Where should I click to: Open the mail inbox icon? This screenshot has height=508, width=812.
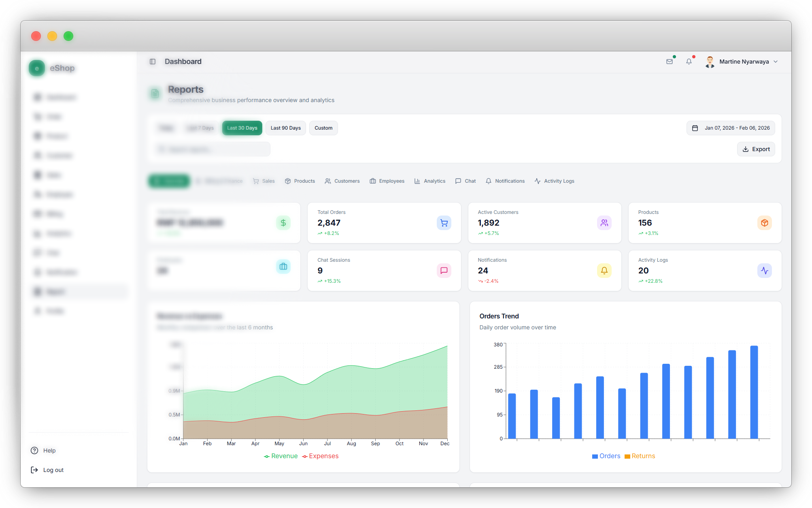pyautogui.click(x=669, y=62)
